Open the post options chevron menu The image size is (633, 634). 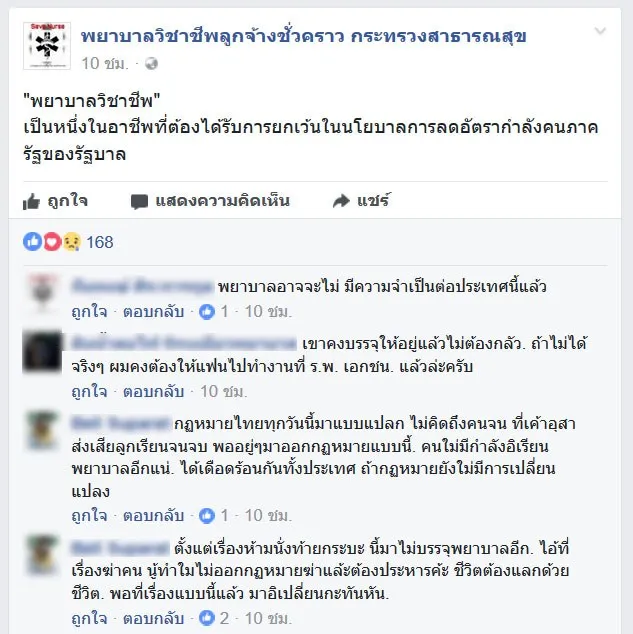600,31
